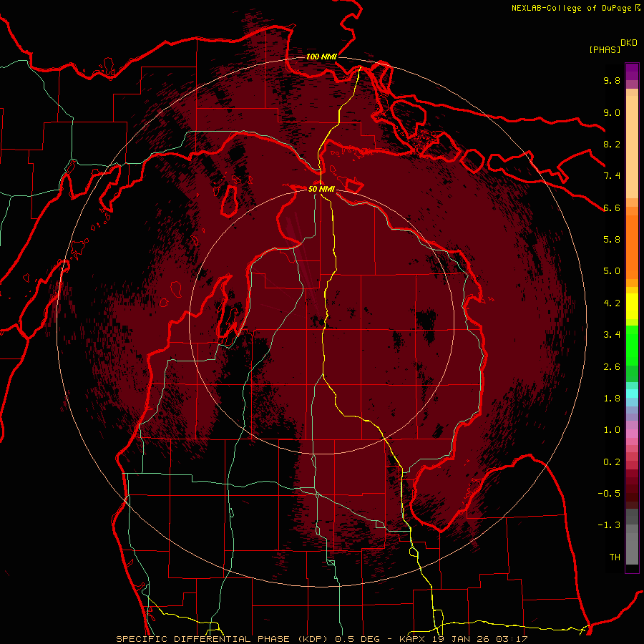Viewport: 644px width, 644px height.
Task: Select the 1.0 value on the legend
Action: pos(612,430)
